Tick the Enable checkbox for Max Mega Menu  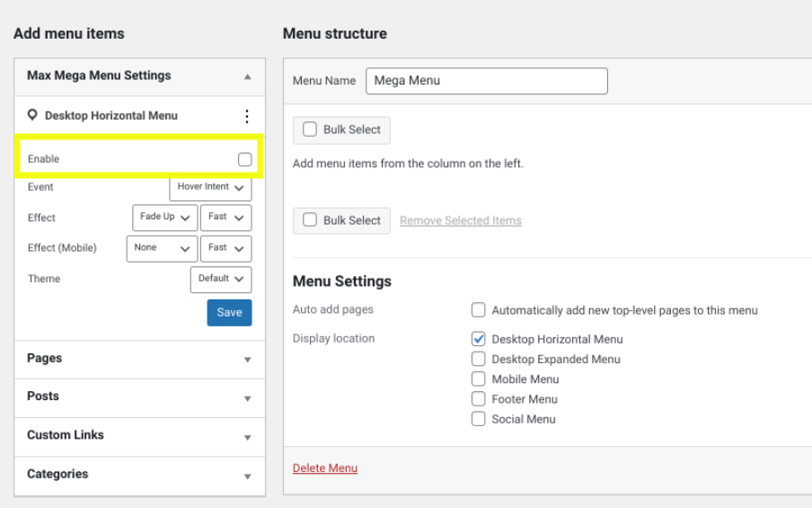(245, 159)
